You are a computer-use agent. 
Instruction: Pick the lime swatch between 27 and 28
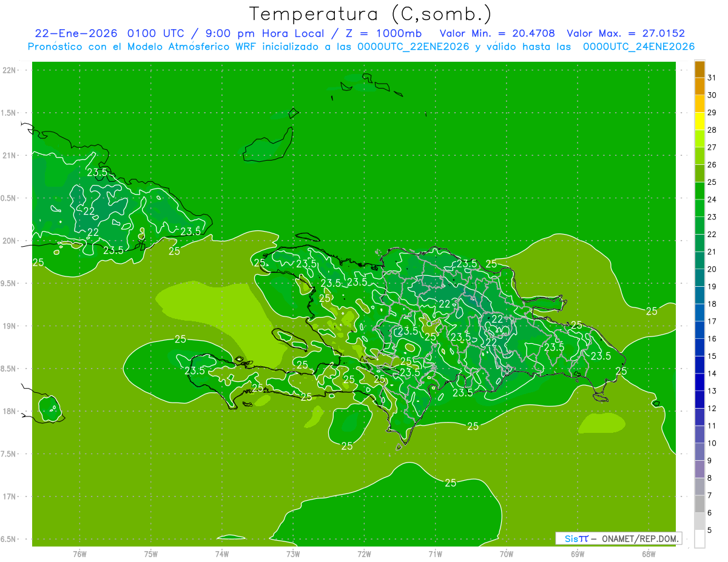tap(699, 139)
